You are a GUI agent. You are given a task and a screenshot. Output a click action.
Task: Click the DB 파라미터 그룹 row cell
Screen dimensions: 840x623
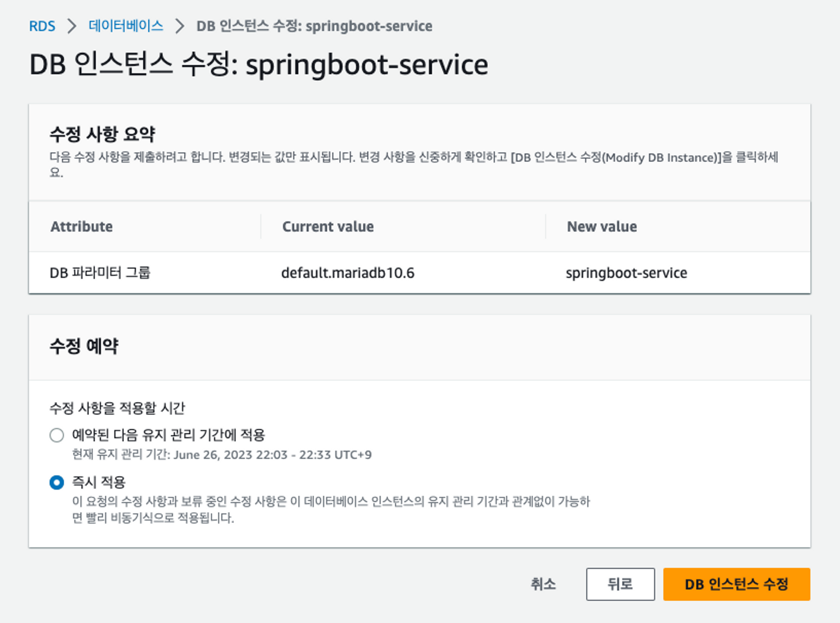[x=100, y=273]
